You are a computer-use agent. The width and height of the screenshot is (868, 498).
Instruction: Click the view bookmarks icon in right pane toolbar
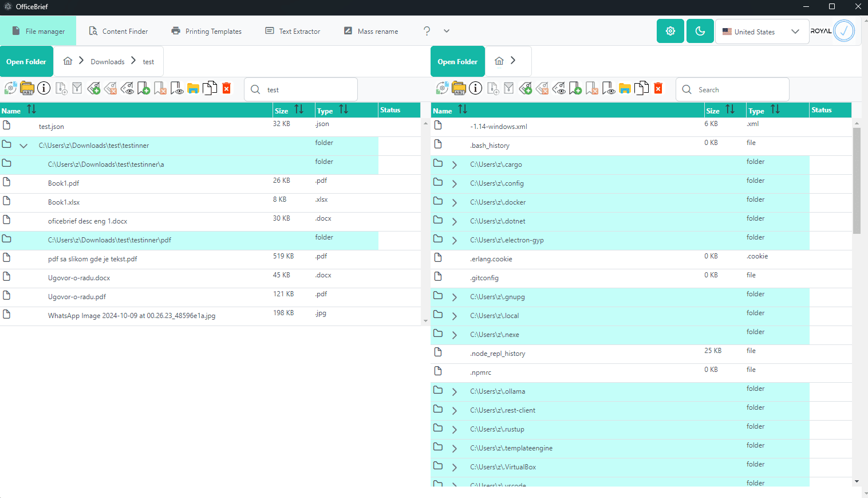pos(609,88)
